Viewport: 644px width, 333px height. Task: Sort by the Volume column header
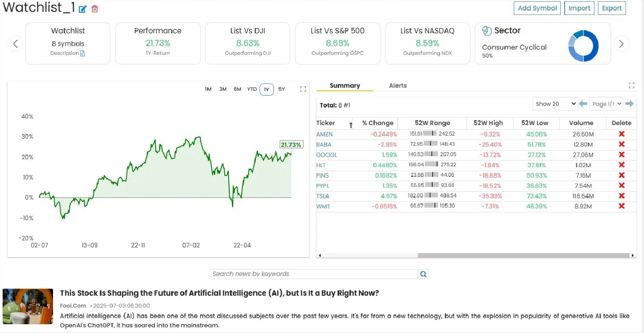click(581, 123)
